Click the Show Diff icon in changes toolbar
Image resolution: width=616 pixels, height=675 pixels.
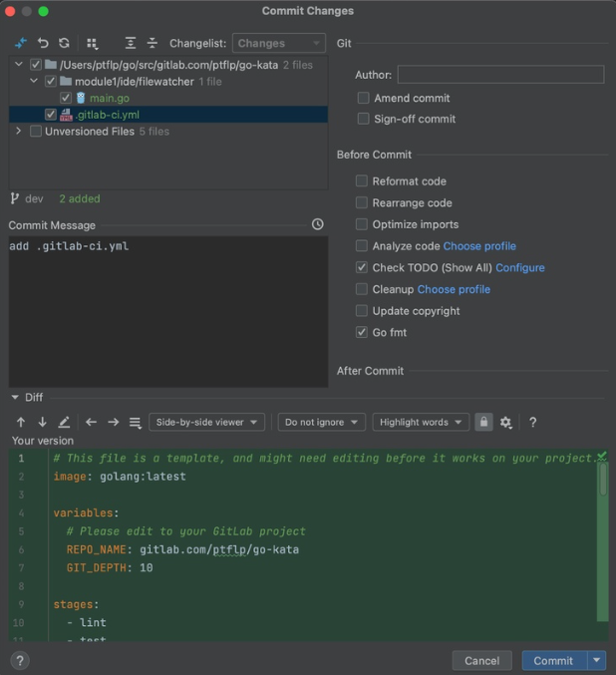[20, 44]
